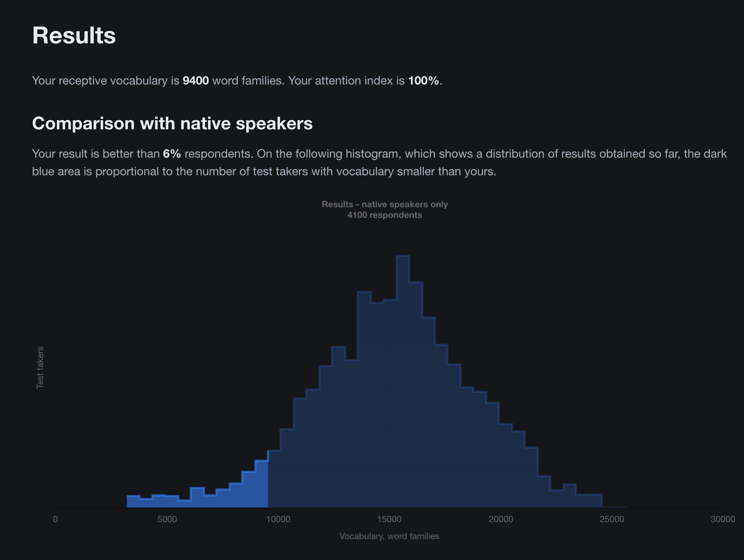Click the Comparison with native speakers heading
744x560 pixels.
click(172, 123)
